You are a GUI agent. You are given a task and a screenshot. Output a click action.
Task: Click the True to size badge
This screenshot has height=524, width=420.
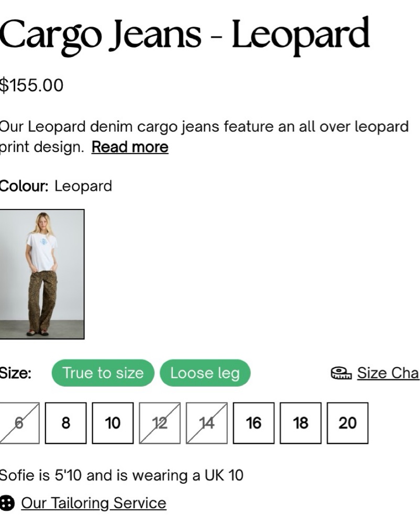tap(103, 373)
